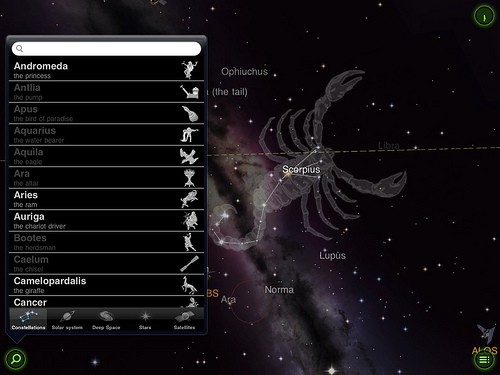Select Apus the bird of paradise row

pos(106,113)
